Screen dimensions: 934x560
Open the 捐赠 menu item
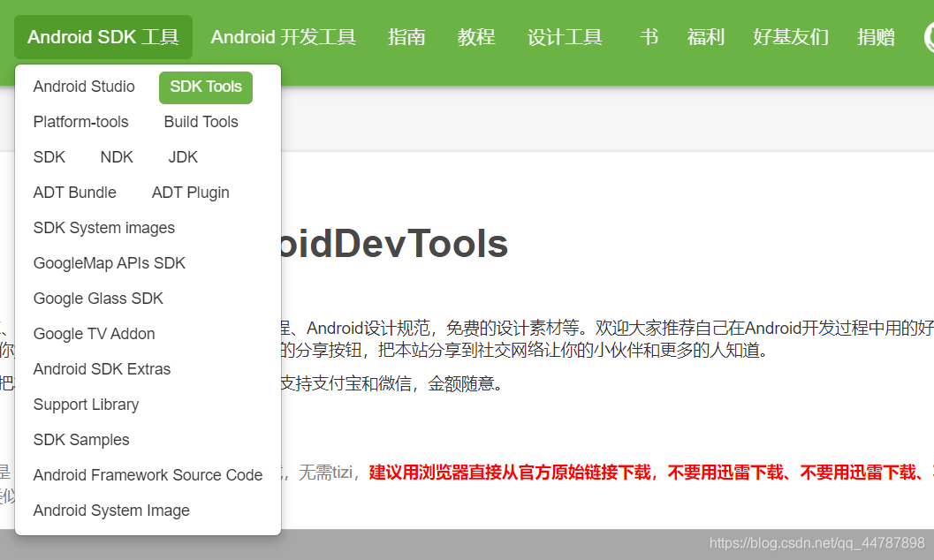coord(877,37)
